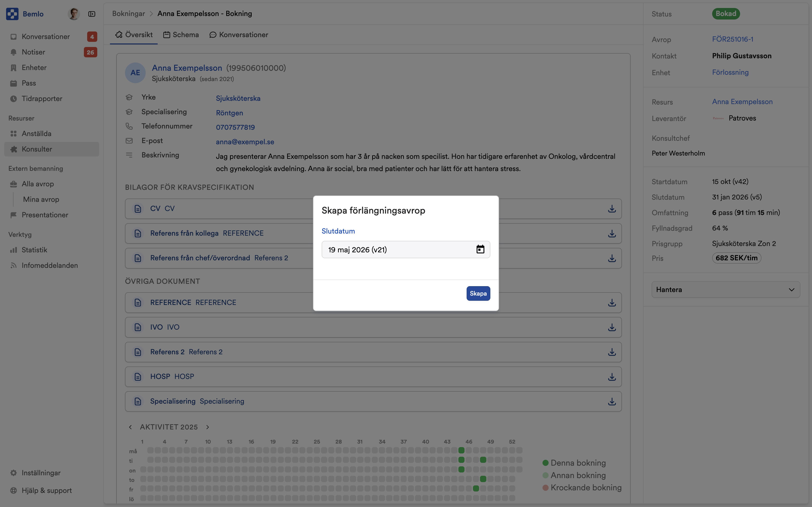Open the FÖR251016-1 avrop link
The width and height of the screenshot is (812, 507).
pyautogui.click(x=733, y=39)
